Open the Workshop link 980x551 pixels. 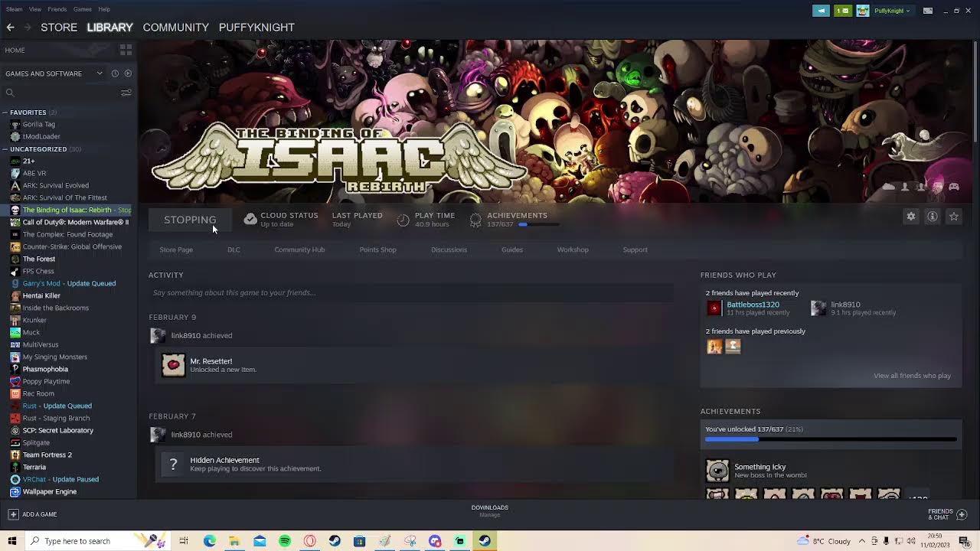pyautogui.click(x=573, y=249)
